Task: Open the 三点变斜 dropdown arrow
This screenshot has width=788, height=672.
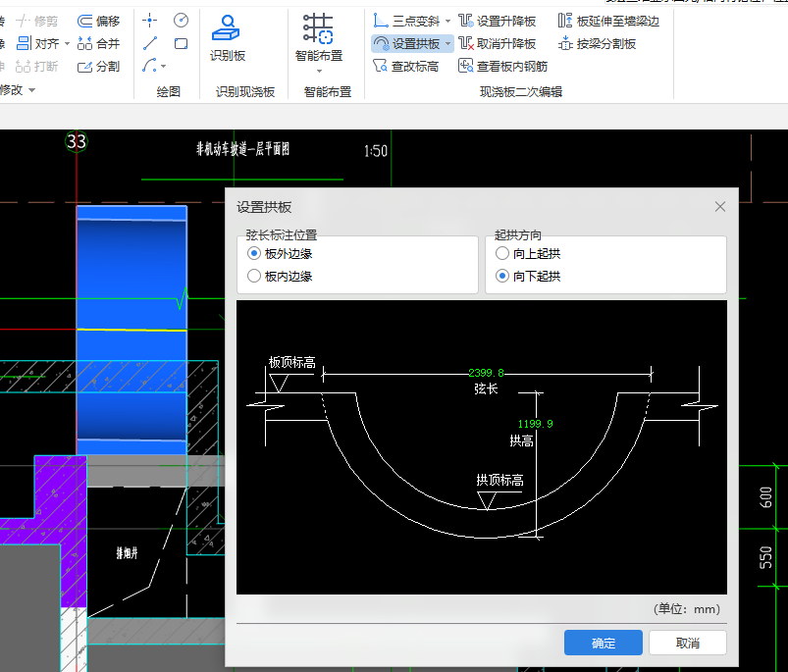Action: (x=447, y=22)
